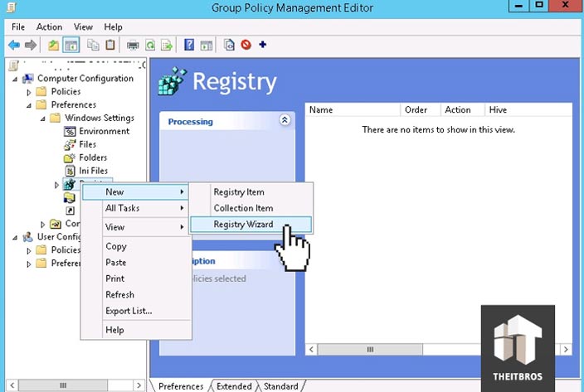
Task: Switch to the Extended tab
Action: click(x=234, y=386)
